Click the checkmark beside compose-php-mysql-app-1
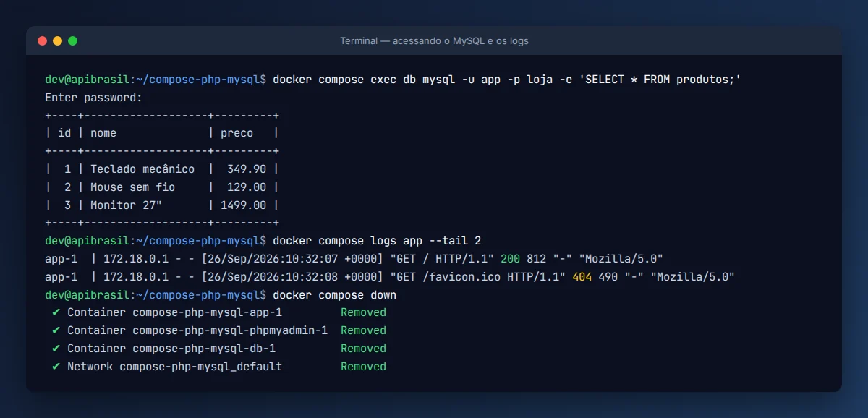This screenshot has height=418, width=868. pyautogui.click(x=56, y=312)
